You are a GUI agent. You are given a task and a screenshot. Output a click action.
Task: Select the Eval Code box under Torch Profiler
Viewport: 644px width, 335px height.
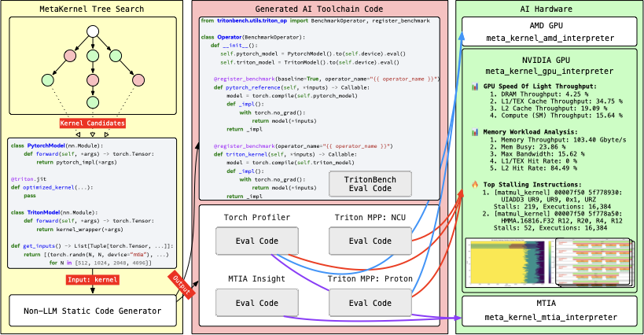257,241
